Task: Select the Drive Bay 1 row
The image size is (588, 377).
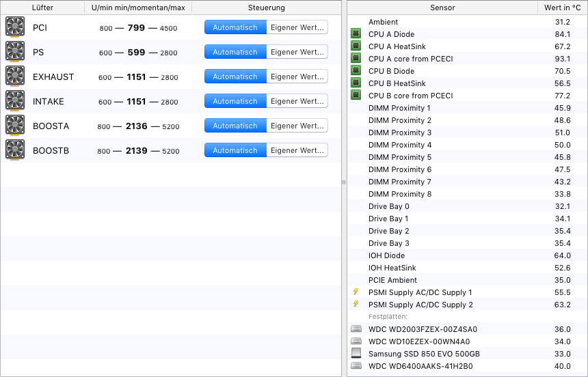Action: 468,219
